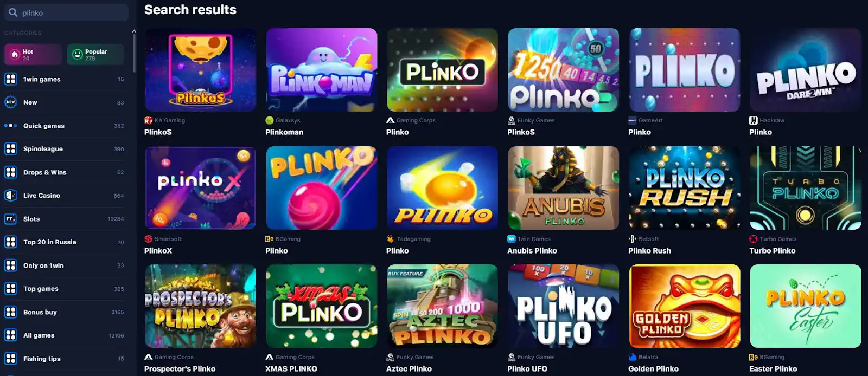
Task: Open the Anubis Plinko game thumbnail
Action: pyautogui.click(x=563, y=188)
